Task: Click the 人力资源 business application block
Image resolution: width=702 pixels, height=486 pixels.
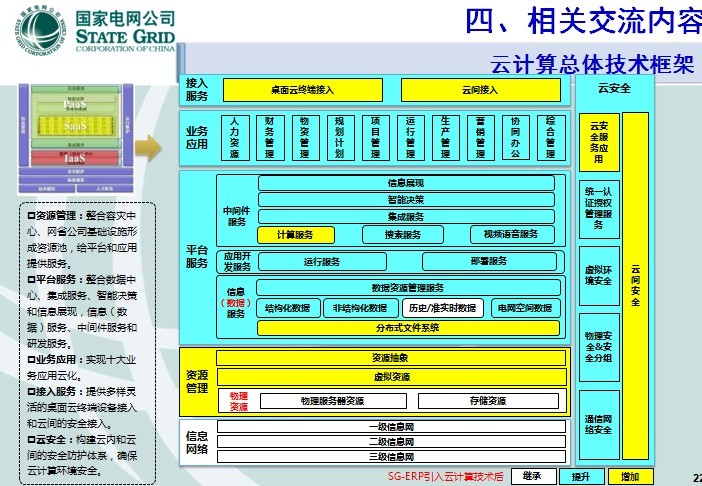Action: click(234, 136)
